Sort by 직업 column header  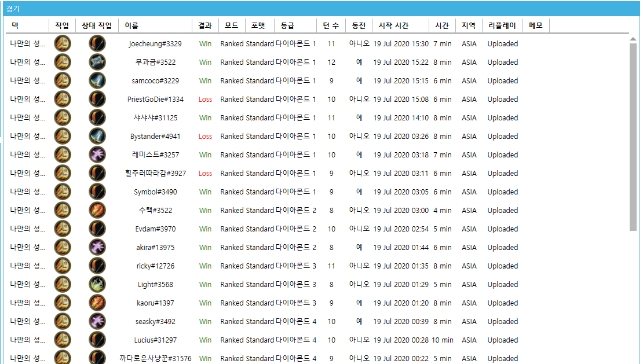point(62,25)
